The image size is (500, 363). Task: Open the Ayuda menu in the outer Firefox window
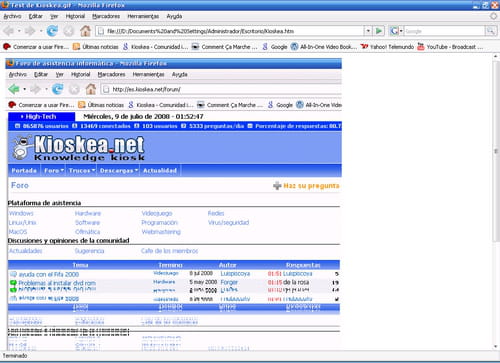174,16
